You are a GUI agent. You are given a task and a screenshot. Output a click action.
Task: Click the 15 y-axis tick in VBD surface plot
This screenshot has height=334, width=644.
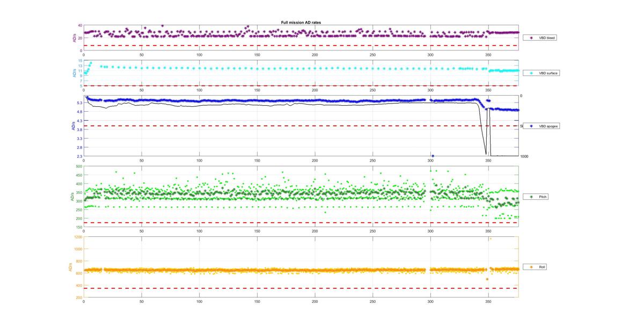80,61
